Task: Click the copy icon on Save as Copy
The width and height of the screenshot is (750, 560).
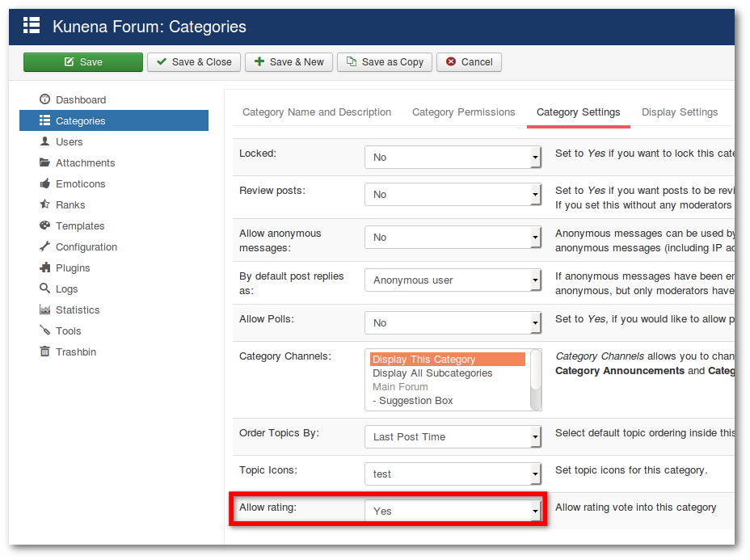Action: (352, 61)
